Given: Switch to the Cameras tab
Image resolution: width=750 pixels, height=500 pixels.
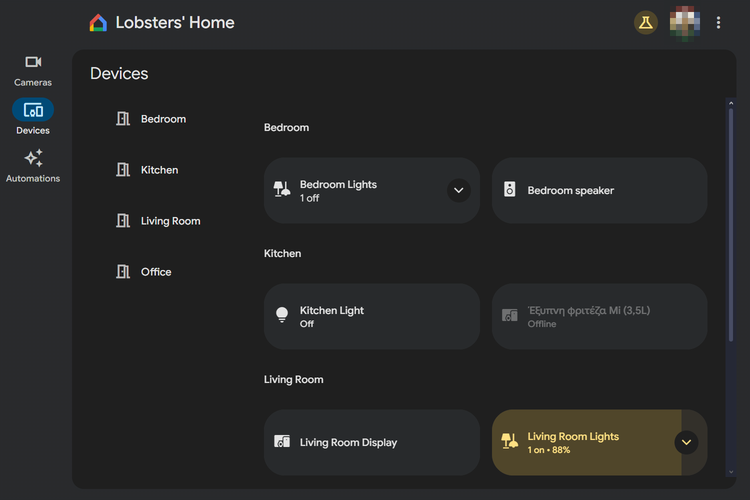Looking at the screenshot, I should tap(33, 69).
